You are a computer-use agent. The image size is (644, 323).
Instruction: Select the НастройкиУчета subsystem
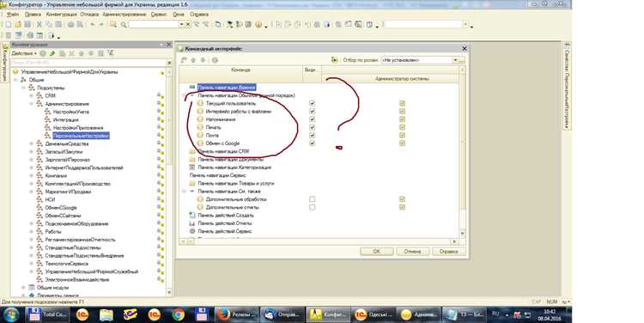[71, 112]
